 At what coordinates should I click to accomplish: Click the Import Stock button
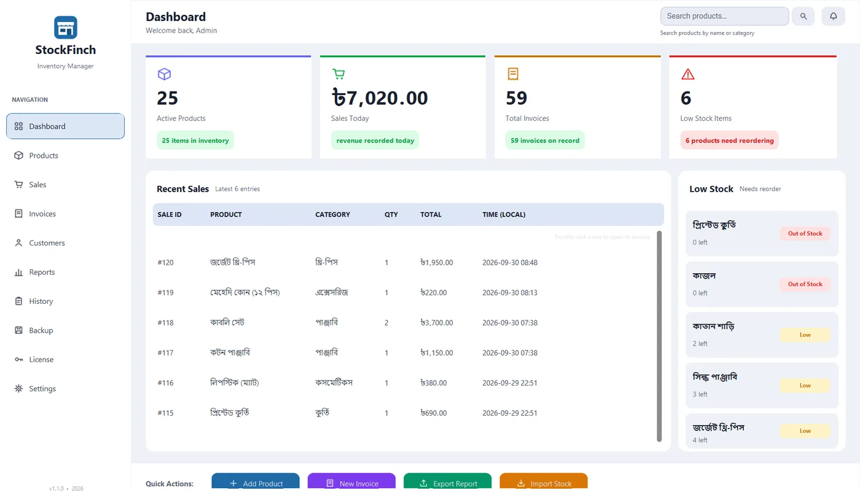pyautogui.click(x=544, y=481)
